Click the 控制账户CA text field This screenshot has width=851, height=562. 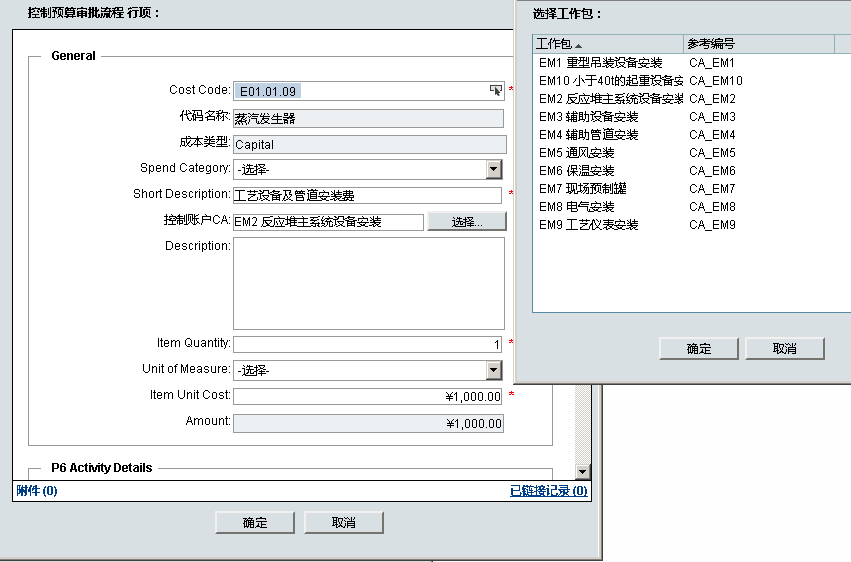point(328,222)
